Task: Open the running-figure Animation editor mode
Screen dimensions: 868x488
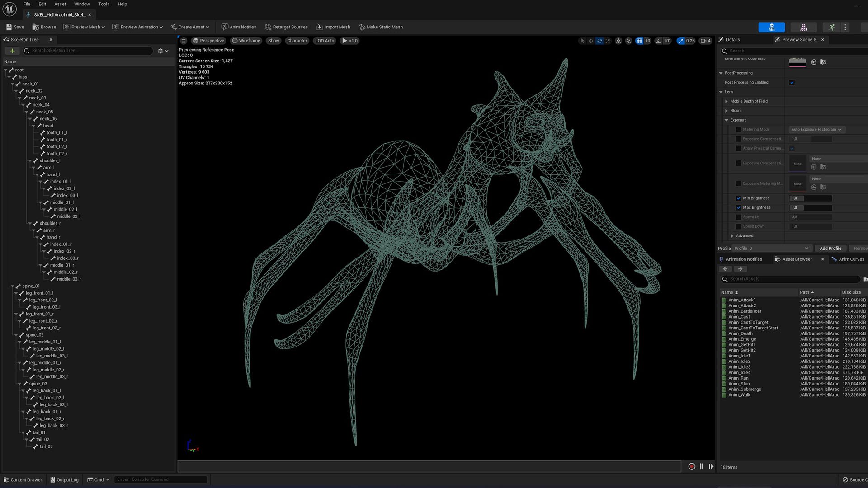Action: tap(831, 27)
